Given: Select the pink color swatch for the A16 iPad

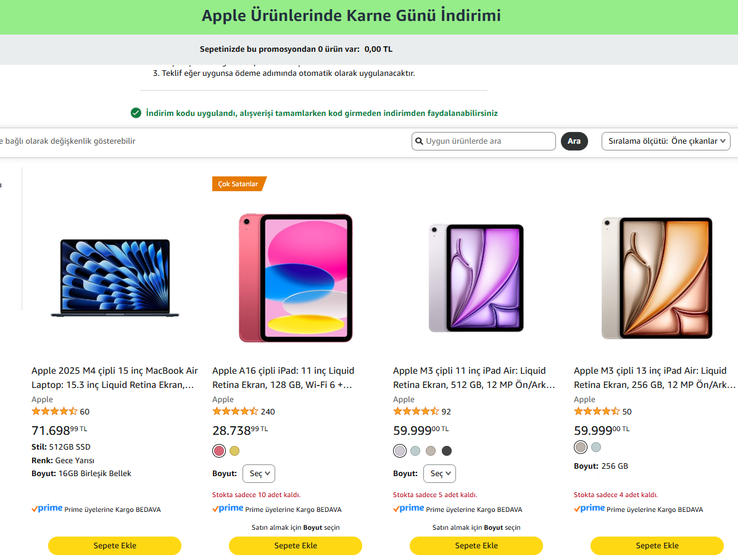Looking at the screenshot, I should pos(219,451).
